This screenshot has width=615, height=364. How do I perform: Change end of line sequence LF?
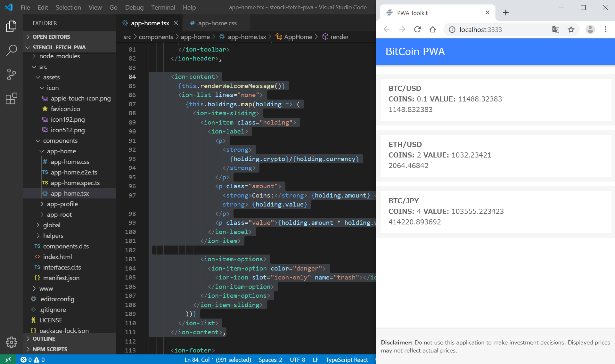(316, 360)
